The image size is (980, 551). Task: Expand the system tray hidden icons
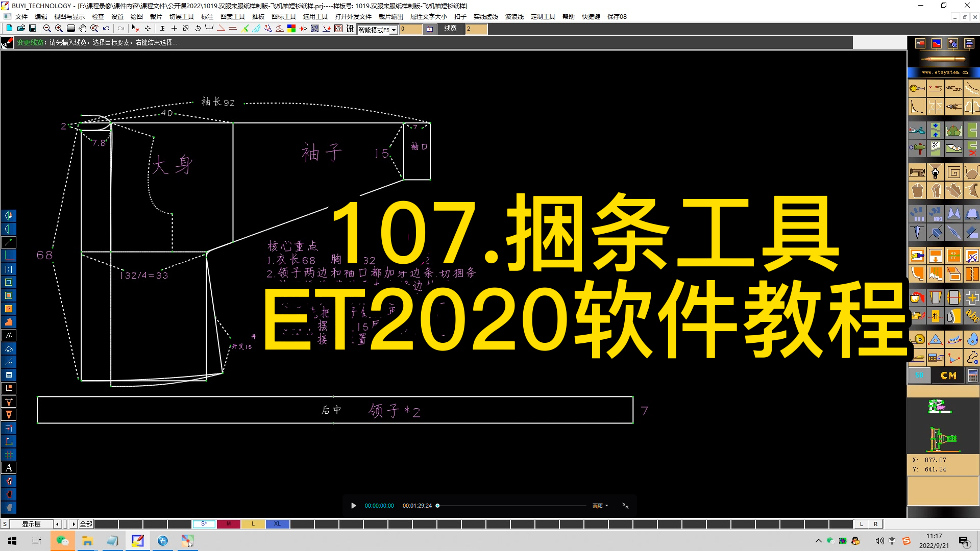tap(818, 541)
